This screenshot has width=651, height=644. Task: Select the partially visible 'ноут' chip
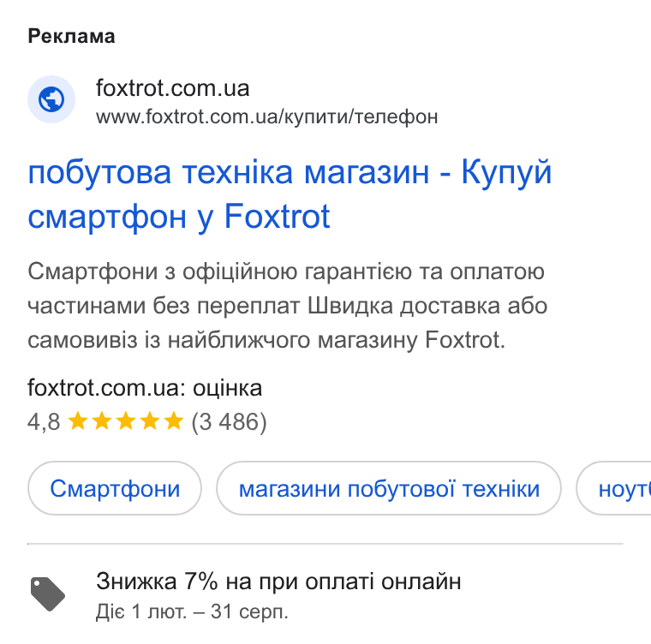614,488
